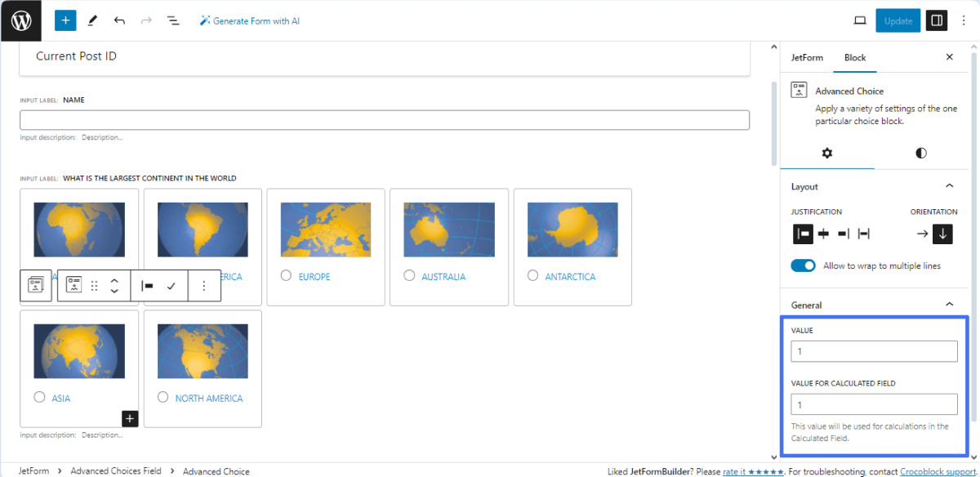This screenshot has height=477, width=980.
Task: Open the block Settings gear tab
Action: (x=827, y=153)
